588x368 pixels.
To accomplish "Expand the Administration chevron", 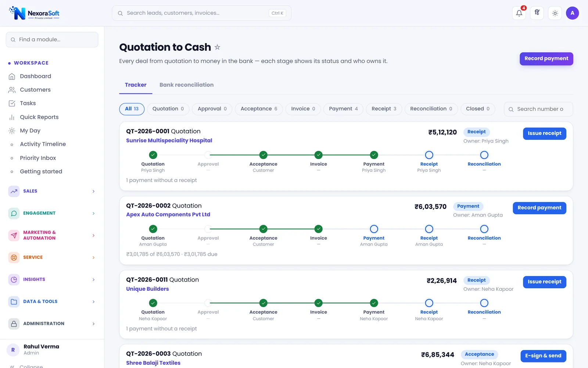I will 94,324.
